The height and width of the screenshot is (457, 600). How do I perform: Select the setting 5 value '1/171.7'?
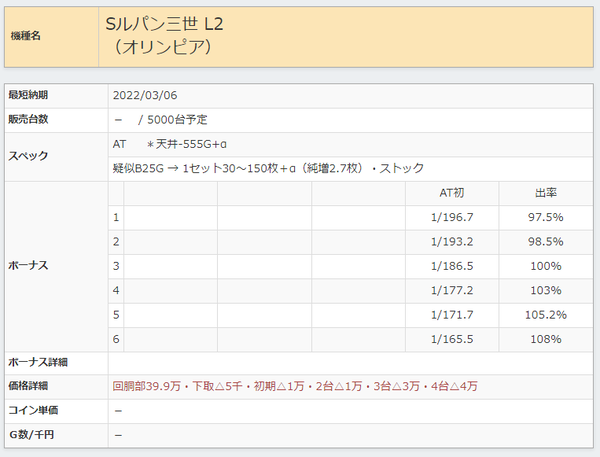pos(452,315)
